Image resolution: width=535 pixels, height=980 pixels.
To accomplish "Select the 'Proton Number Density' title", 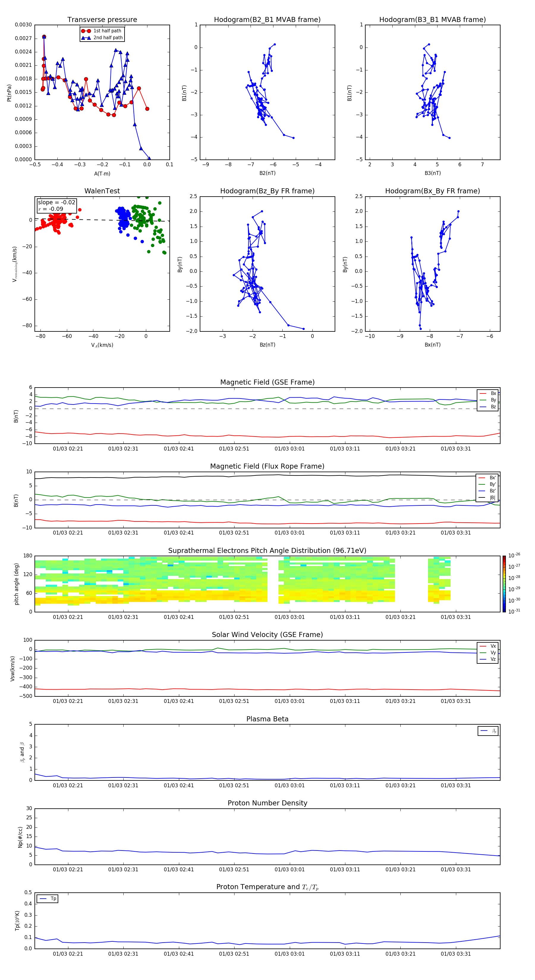I will point(267,803).
